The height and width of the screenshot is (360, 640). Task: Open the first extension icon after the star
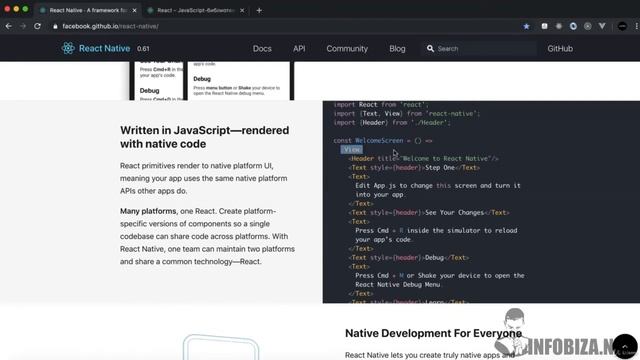(x=544, y=26)
